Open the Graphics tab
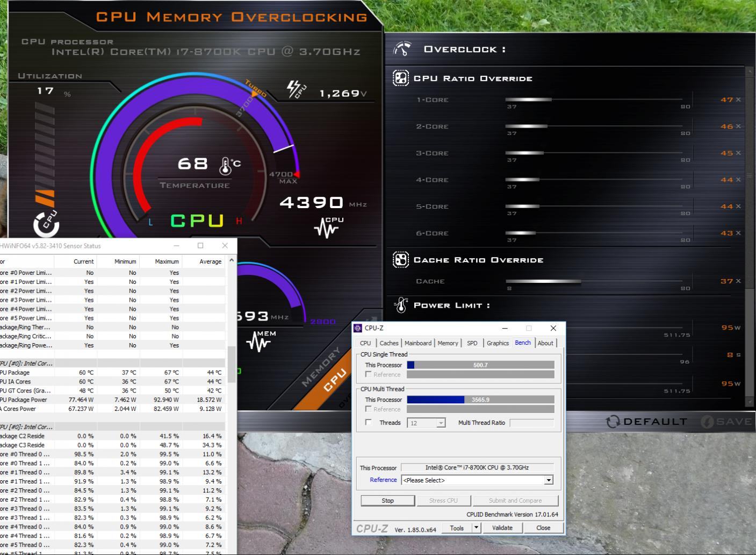 [x=498, y=343]
